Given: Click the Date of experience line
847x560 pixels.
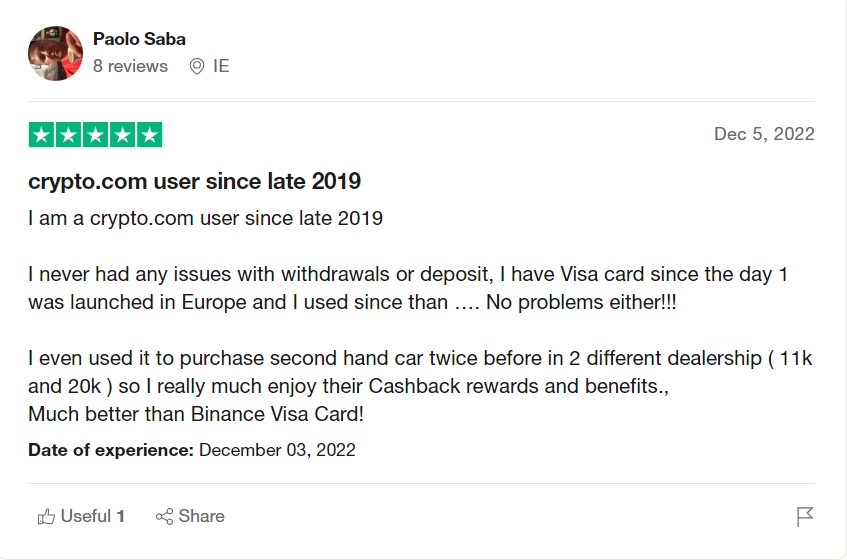Looking at the screenshot, I should coord(192,450).
